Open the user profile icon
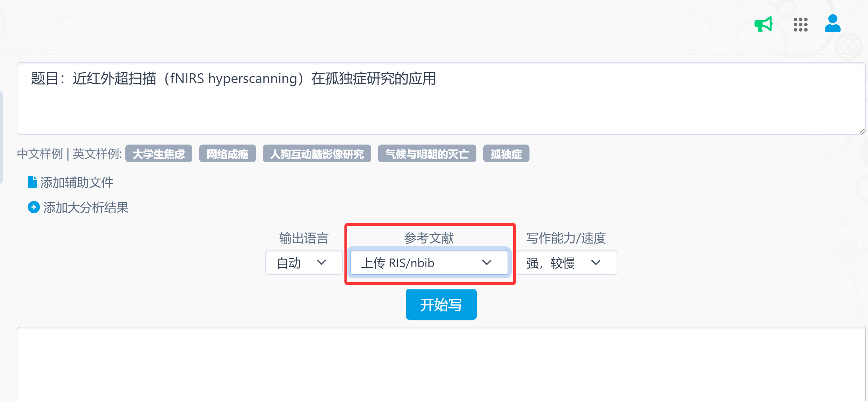The image size is (868, 401). pos(832,24)
